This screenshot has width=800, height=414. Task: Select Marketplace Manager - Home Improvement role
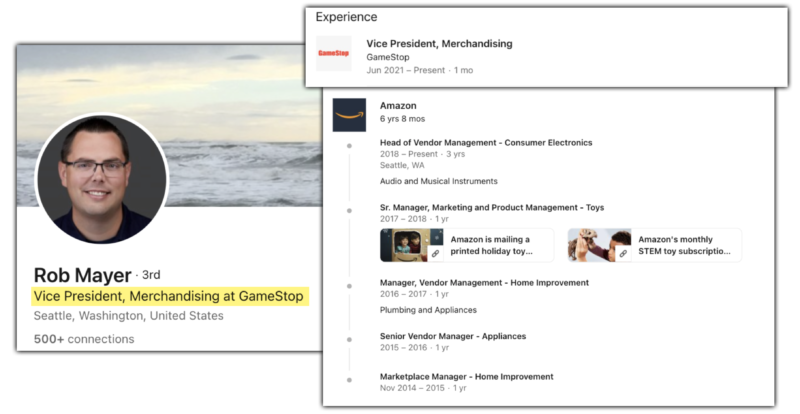466,377
